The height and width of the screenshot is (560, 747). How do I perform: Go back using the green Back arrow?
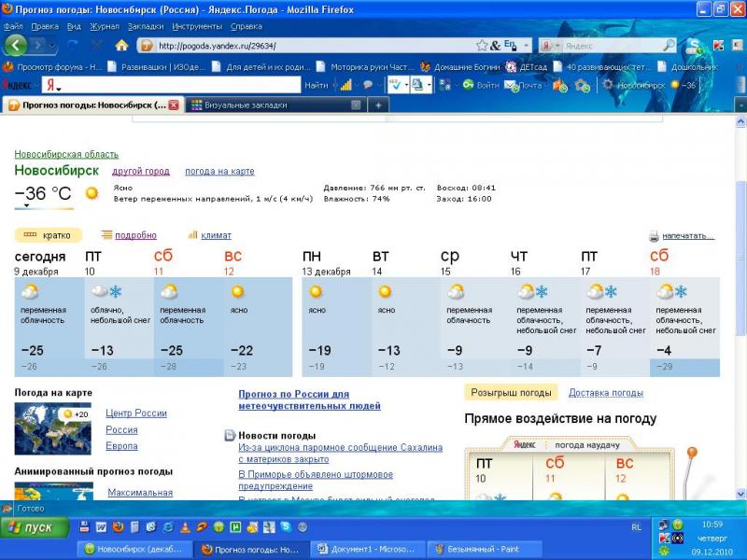tap(16, 45)
